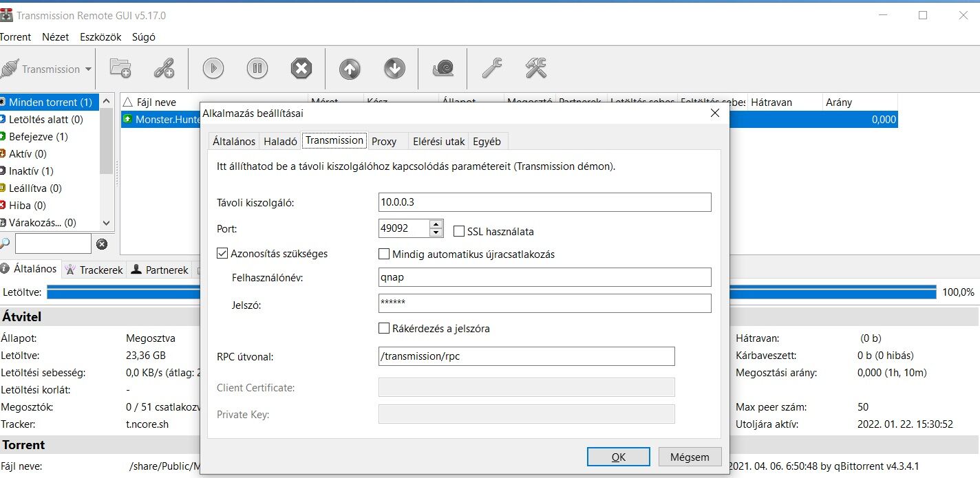Click the Add torrent link icon
This screenshot has width=980, height=478.
tap(164, 68)
